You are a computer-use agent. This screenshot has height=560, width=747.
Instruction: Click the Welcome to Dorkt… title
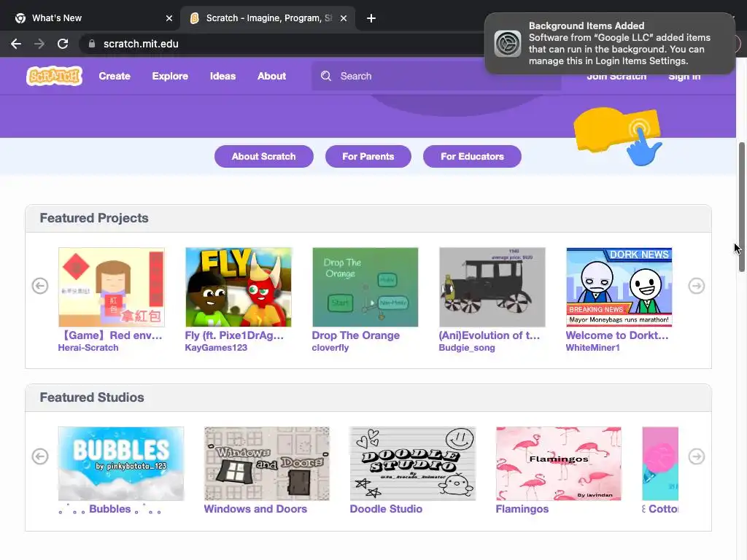(x=617, y=335)
